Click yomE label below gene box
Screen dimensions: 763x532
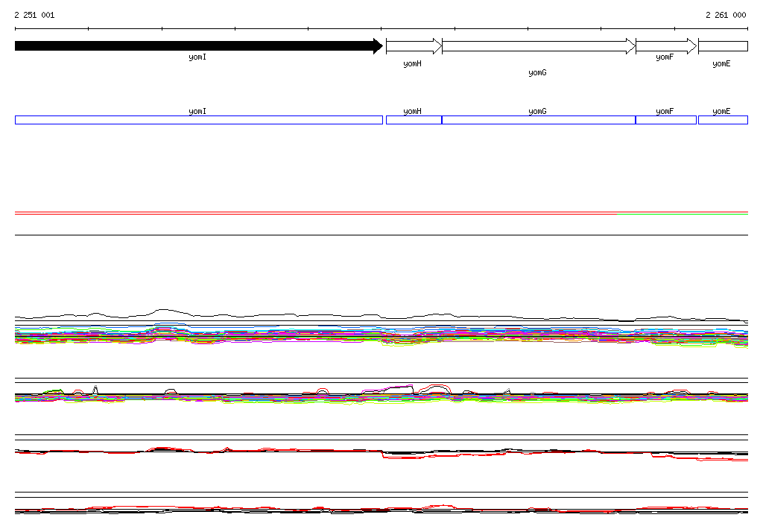[x=721, y=64]
